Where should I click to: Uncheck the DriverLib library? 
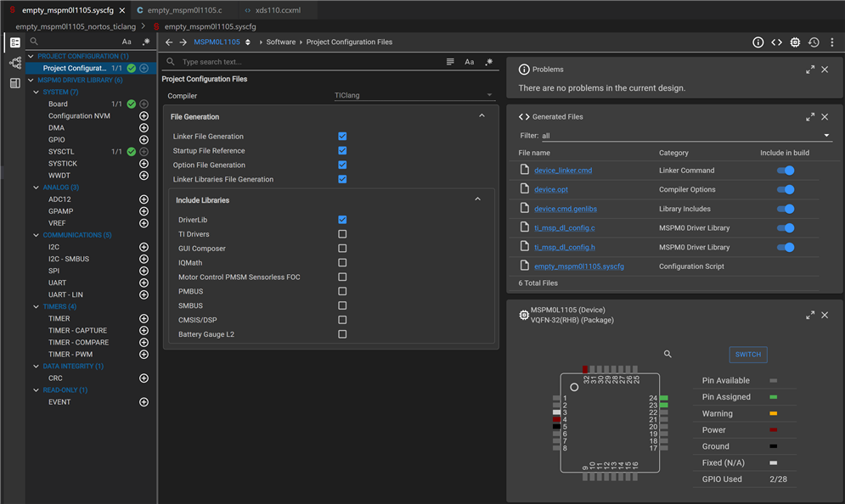(342, 220)
